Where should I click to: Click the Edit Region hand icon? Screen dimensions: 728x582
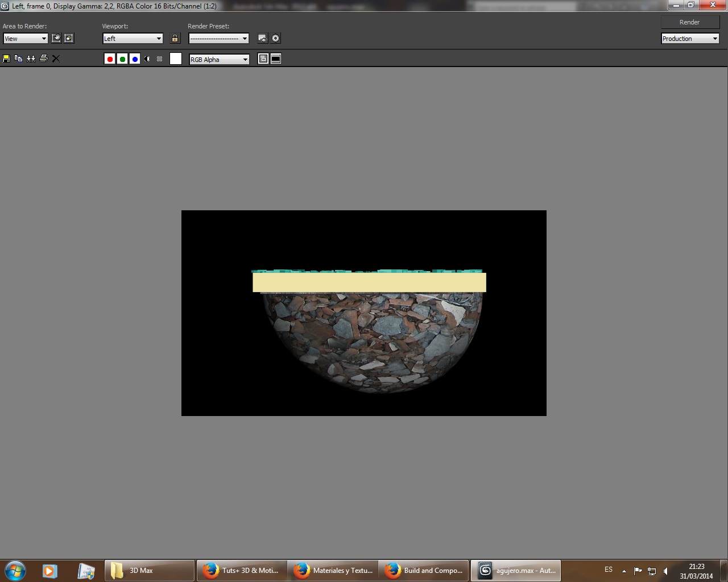[x=56, y=38]
